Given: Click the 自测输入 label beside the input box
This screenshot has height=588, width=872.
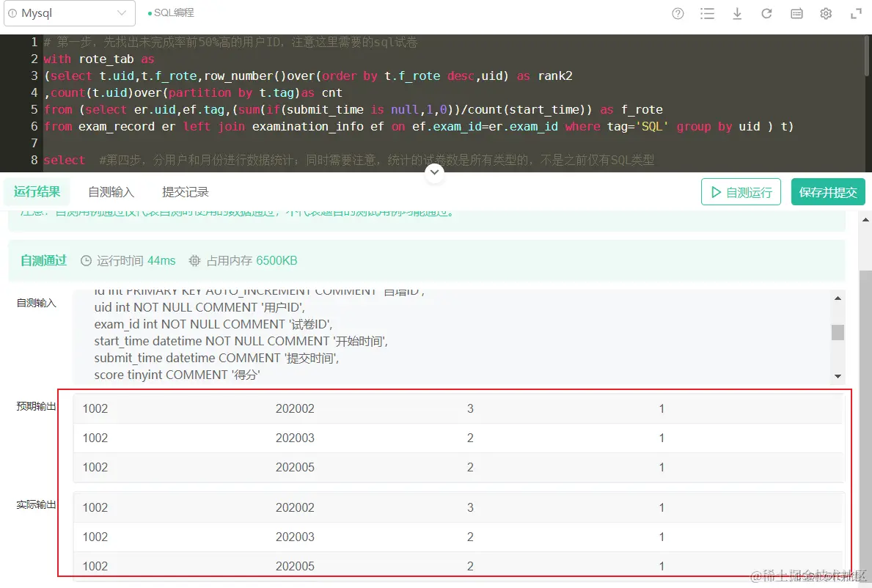Looking at the screenshot, I should coord(36,303).
